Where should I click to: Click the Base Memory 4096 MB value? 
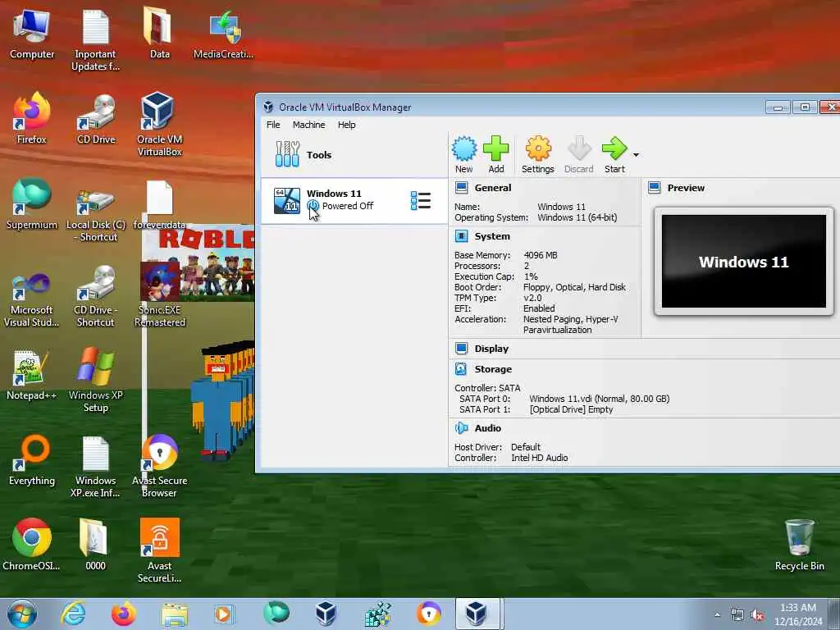pos(541,255)
